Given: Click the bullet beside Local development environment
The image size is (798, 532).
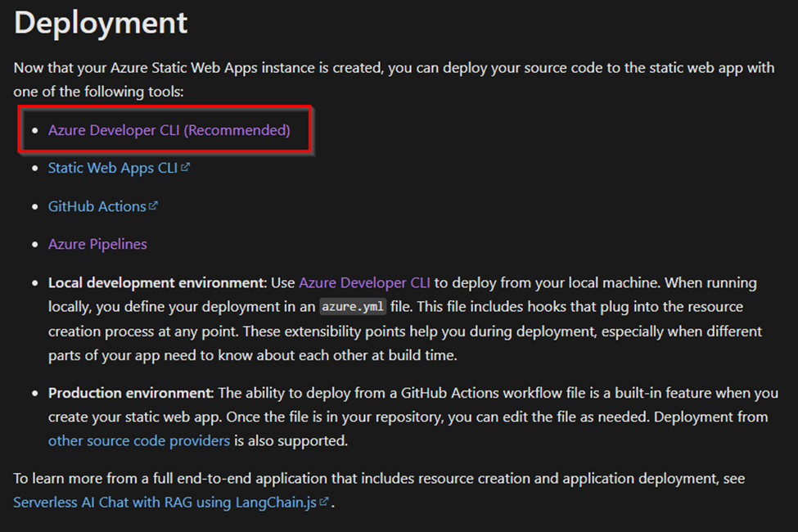Looking at the screenshot, I should click(34, 282).
